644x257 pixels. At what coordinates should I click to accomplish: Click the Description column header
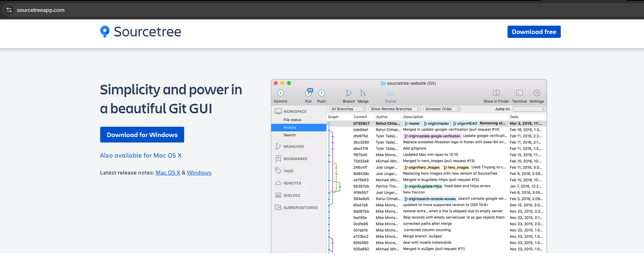click(x=413, y=117)
